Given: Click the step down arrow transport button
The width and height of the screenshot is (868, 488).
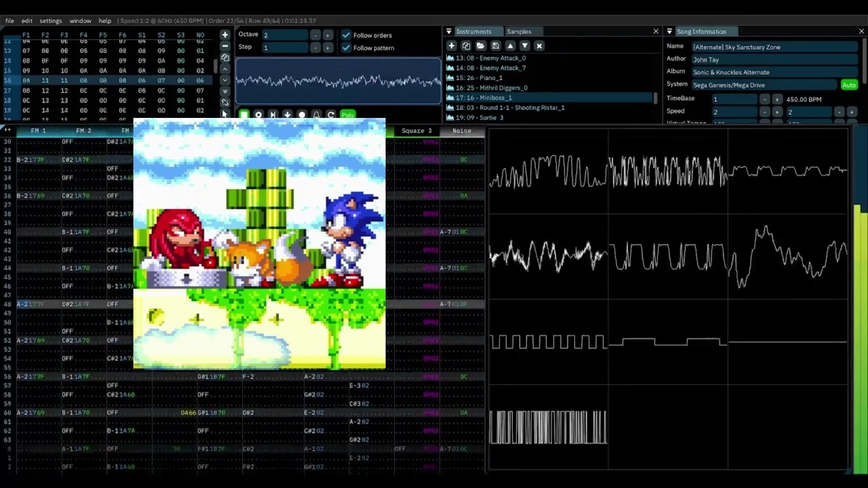Looking at the screenshot, I should click(288, 115).
